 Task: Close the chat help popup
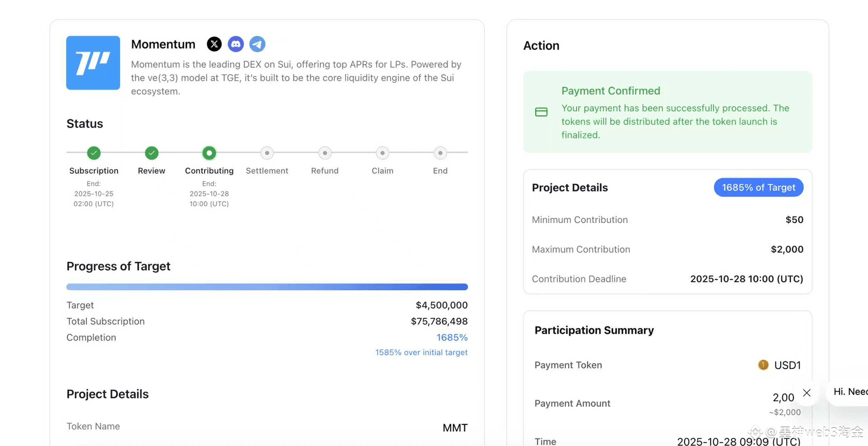[807, 393]
